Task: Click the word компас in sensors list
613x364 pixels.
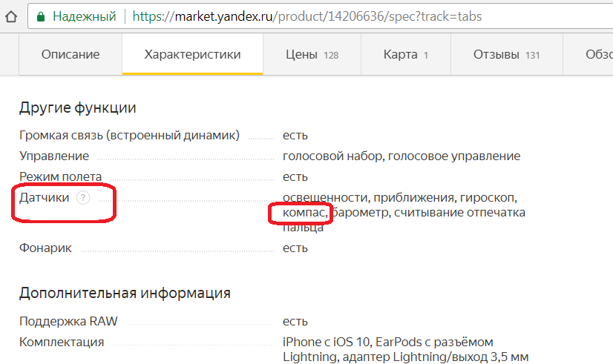Action: (304, 213)
